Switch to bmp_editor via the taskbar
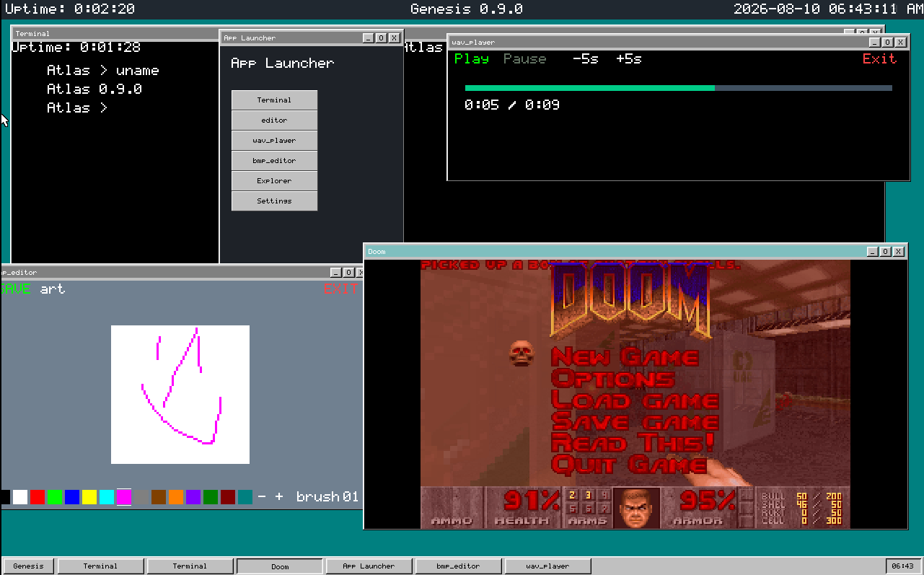The image size is (924, 575). click(x=459, y=566)
